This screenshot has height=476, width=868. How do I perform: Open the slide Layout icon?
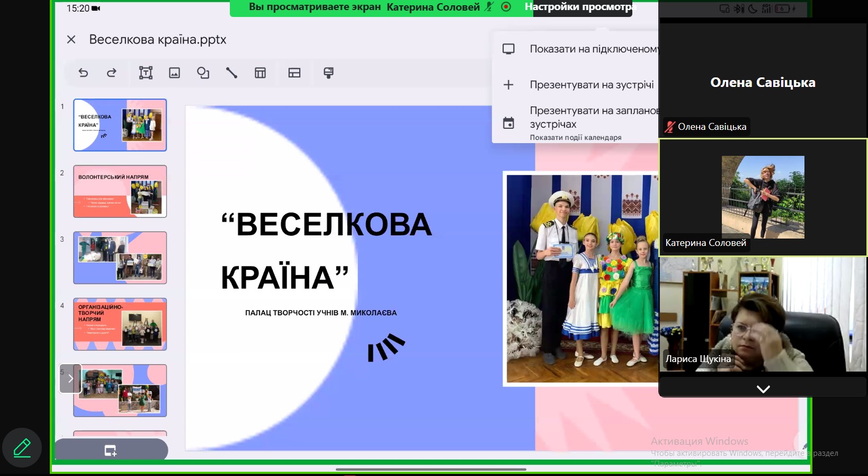coord(294,73)
